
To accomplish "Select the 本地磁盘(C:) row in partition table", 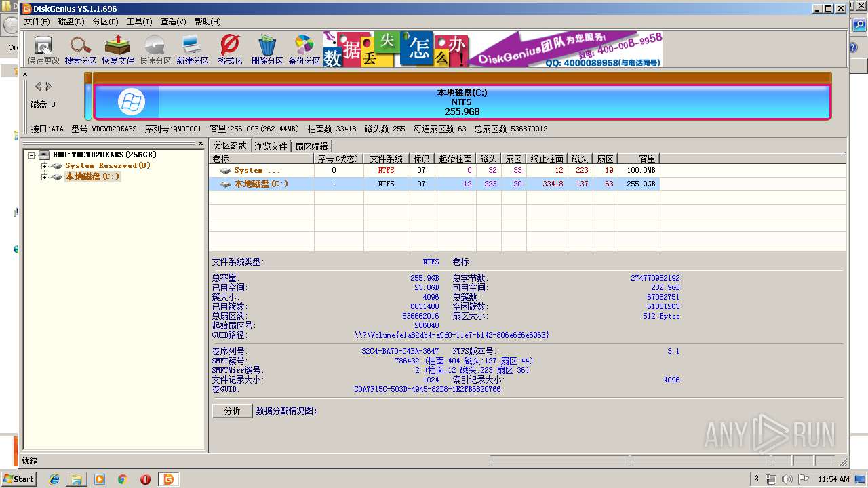I will click(x=434, y=184).
